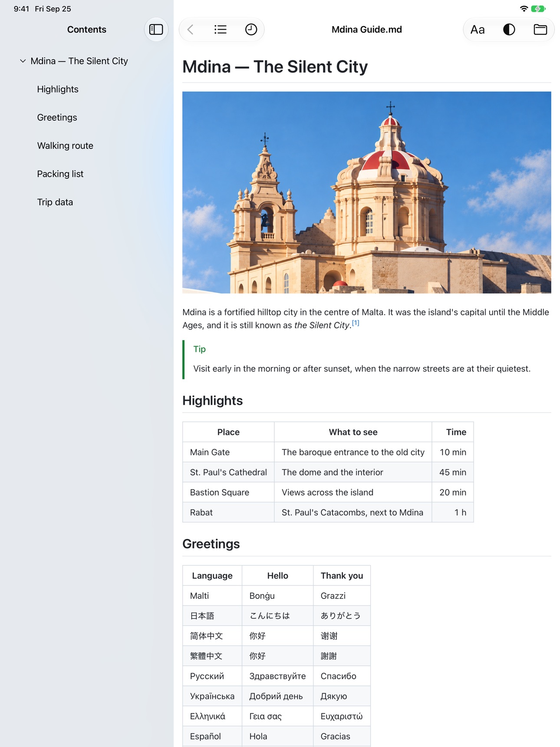Jump to Highlights in the sidebar
The image size is (560, 747).
click(x=58, y=89)
